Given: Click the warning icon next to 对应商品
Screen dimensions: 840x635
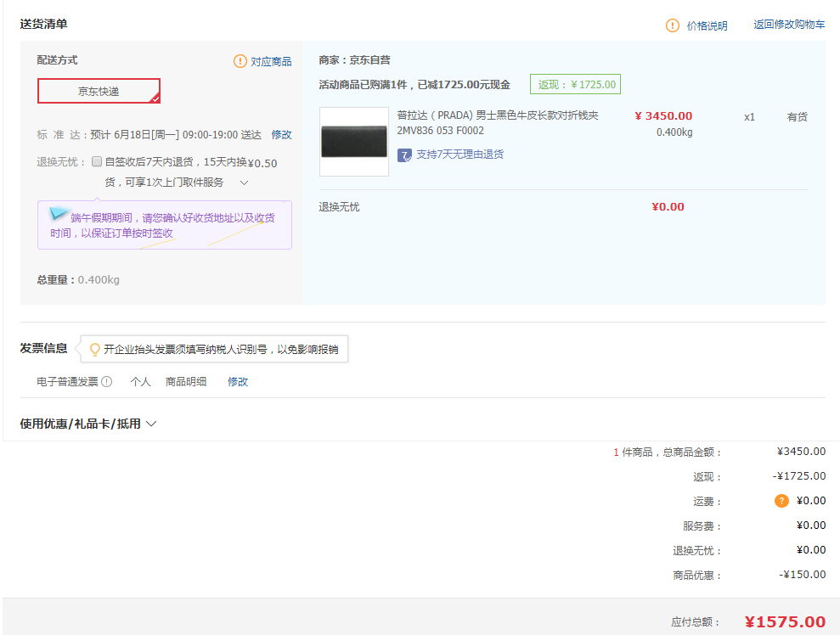Looking at the screenshot, I should click(240, 61).
